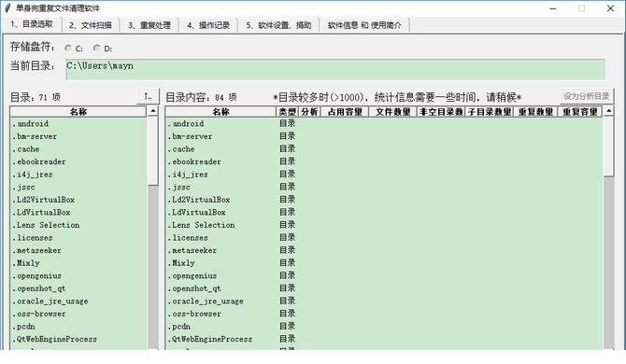Image resolution: width=626 pixels, height=364 pixels.
Task: Select .bm-server in left directory list
Action: coord(78,136)
